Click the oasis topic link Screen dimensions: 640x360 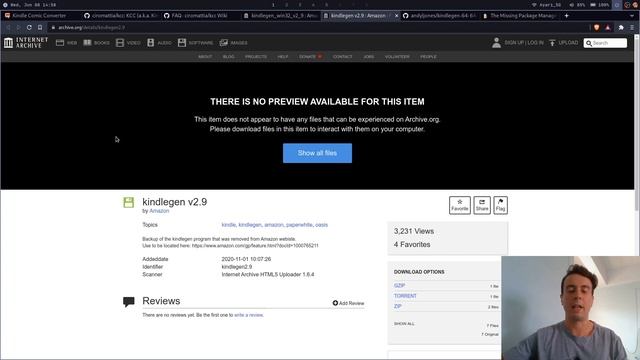321,225
